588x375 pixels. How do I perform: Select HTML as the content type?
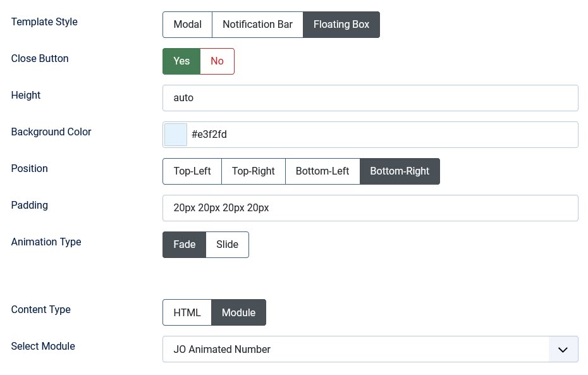[187, 312]
